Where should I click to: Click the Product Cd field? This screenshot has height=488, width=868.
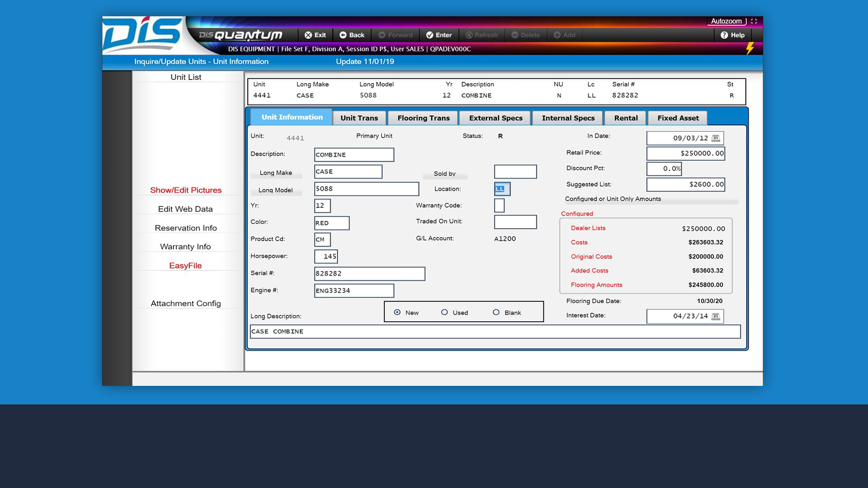tap(322, 239)
